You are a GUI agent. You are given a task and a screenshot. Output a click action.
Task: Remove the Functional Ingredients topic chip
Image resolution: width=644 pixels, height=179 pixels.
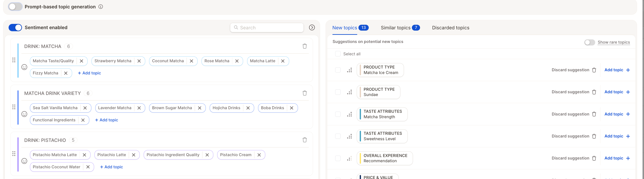[83, 120]
